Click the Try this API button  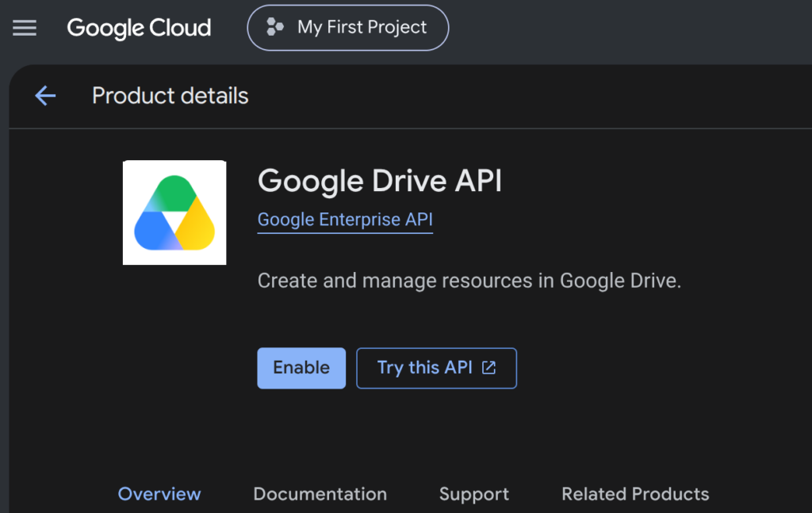tap(437, 368)
